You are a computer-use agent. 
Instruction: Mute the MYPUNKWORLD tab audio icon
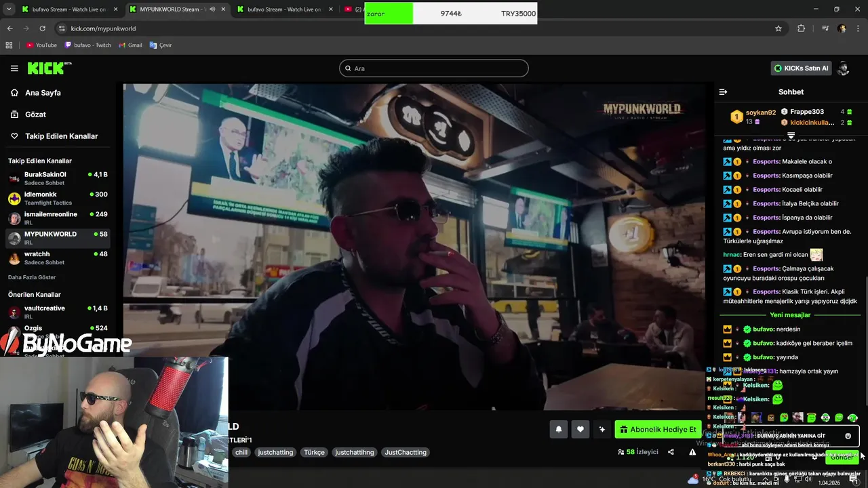click(212, 9)
